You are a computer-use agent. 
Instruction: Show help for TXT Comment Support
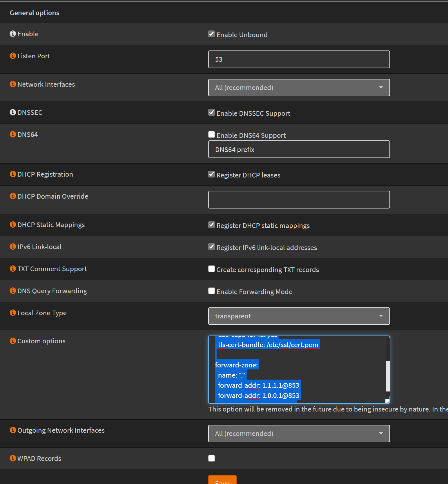[13, 269]
